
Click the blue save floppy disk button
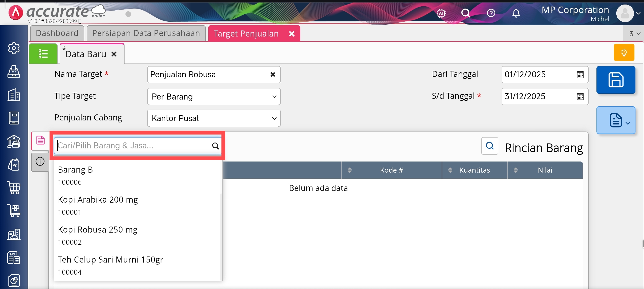(616, 80)
